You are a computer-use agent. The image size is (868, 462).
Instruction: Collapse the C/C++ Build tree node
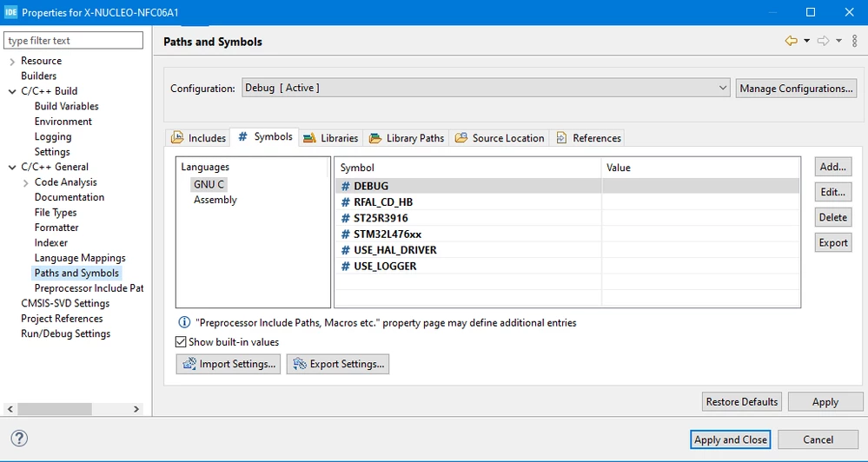click(x=12, y=91)
